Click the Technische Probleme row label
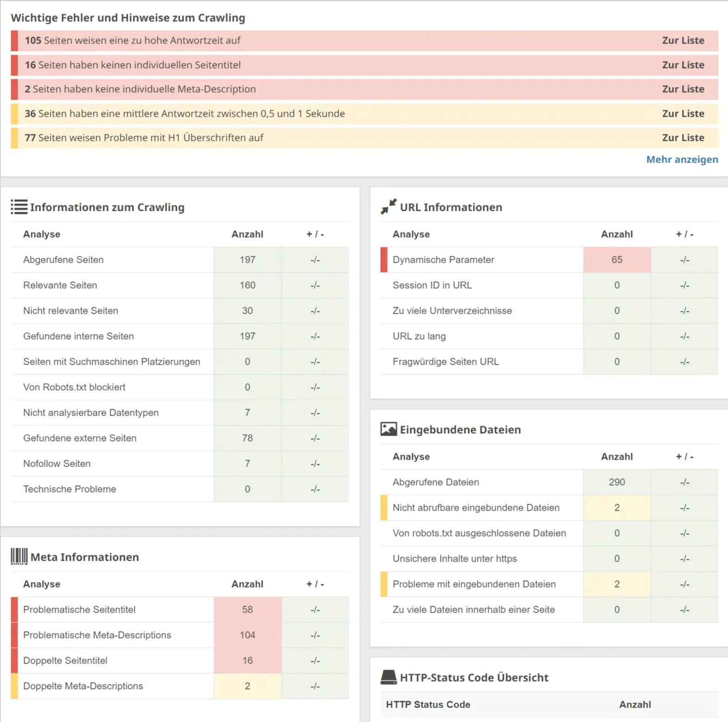Screen dimensions: 728x722 (x=69, y=489)
